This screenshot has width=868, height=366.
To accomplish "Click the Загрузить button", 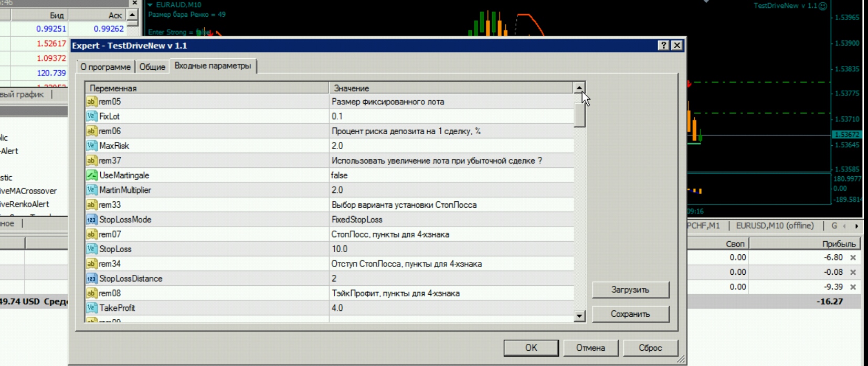I will 630,289.
